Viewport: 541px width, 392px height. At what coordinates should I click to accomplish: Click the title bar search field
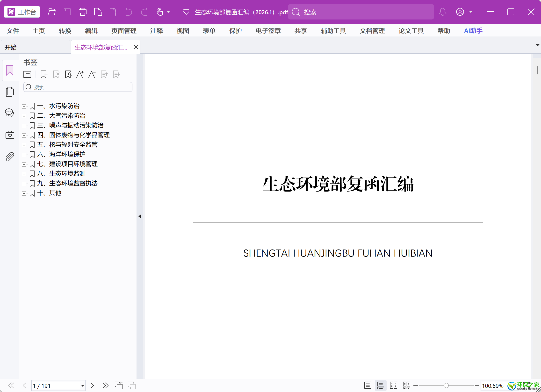tap(361, 12)
